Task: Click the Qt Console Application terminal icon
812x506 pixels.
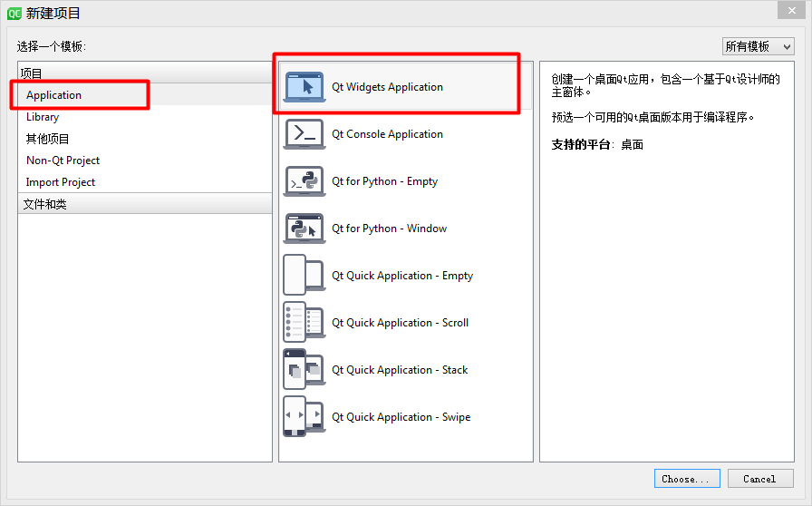Action: click(304, 134)
